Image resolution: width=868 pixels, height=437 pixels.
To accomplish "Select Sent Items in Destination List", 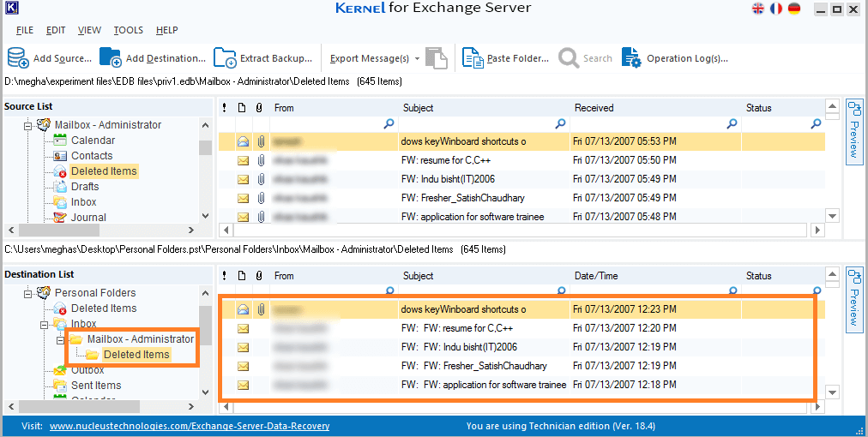I will [96, 385].
